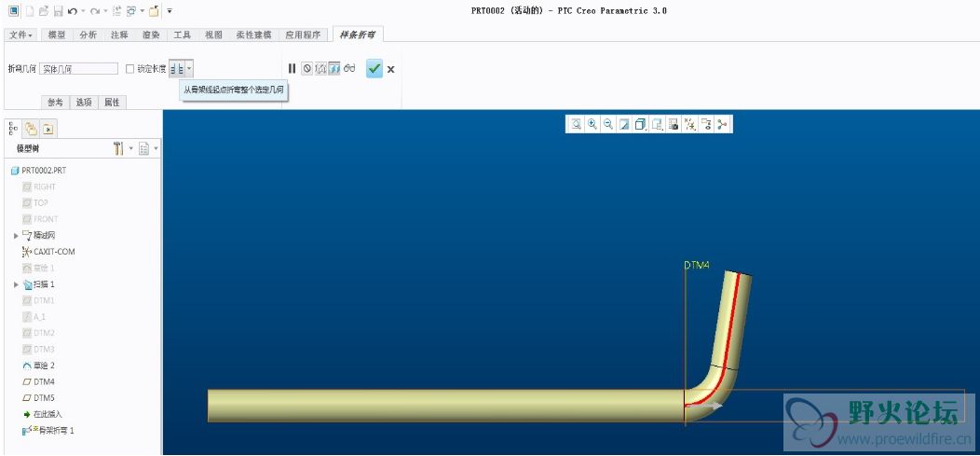980x456 pixels.
Task: Open the 属性 panel tab
Action: click(112, 103)
